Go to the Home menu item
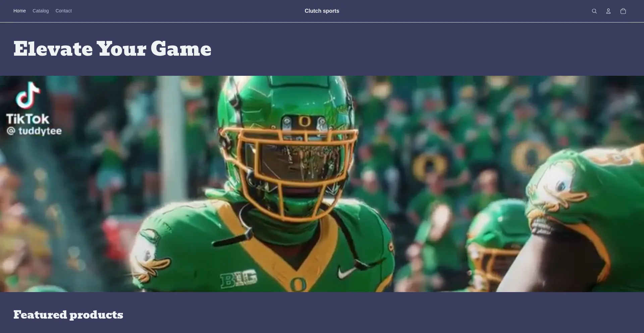 point(19,11)
